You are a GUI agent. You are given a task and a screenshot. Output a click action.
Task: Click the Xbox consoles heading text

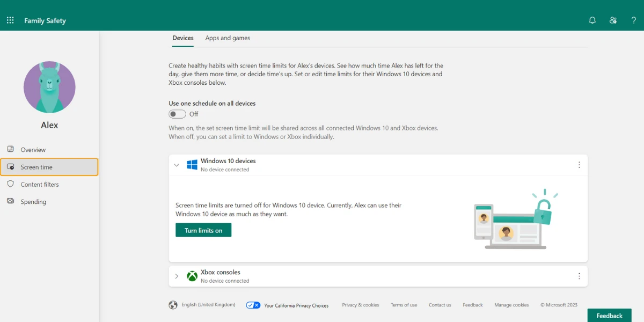pos(221,272)
